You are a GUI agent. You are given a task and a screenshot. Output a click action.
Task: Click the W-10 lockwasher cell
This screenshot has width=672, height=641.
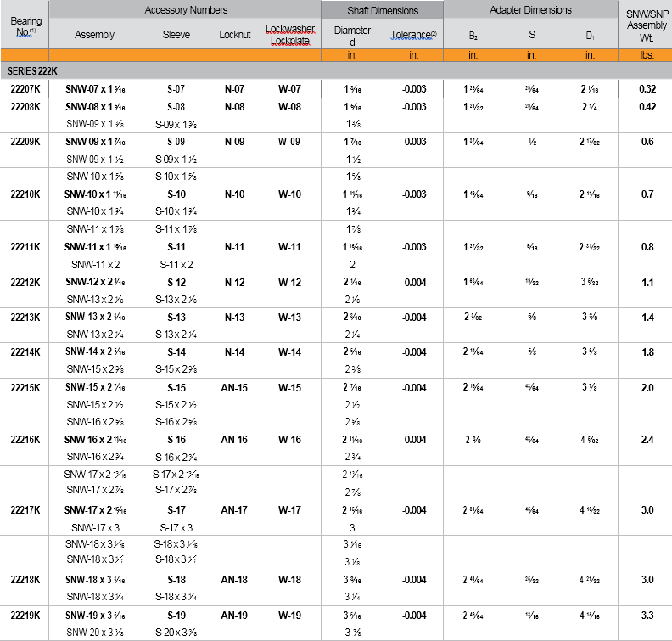click(289, 194)
